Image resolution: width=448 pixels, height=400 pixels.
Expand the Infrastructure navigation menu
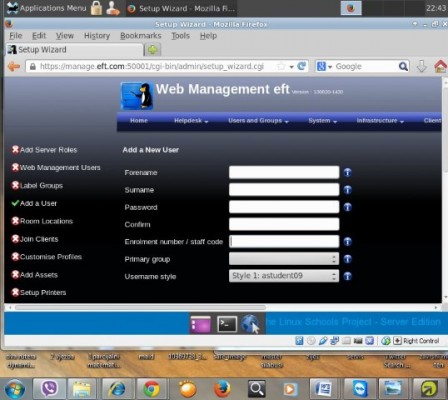380,121
